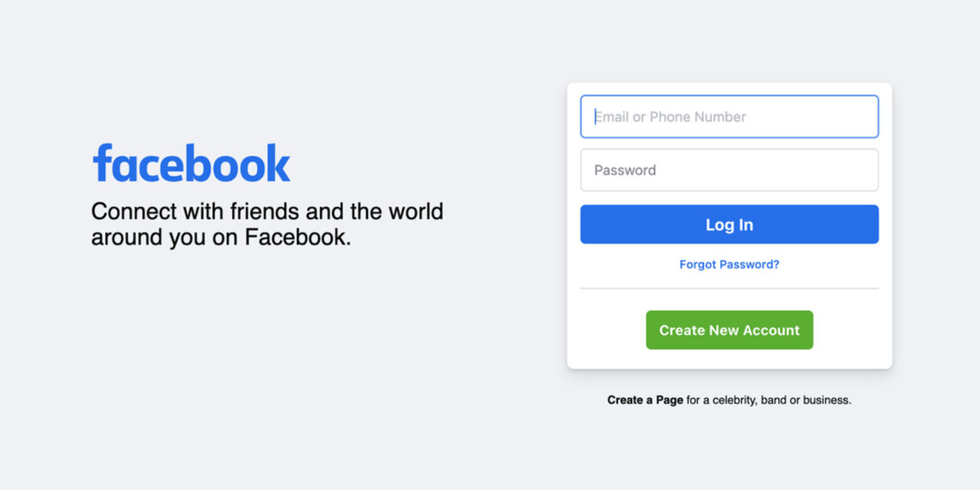Click 'Phone Number' placeholder in the top field
This screenshot has width=980, height=490.
[x=698, y=117]
